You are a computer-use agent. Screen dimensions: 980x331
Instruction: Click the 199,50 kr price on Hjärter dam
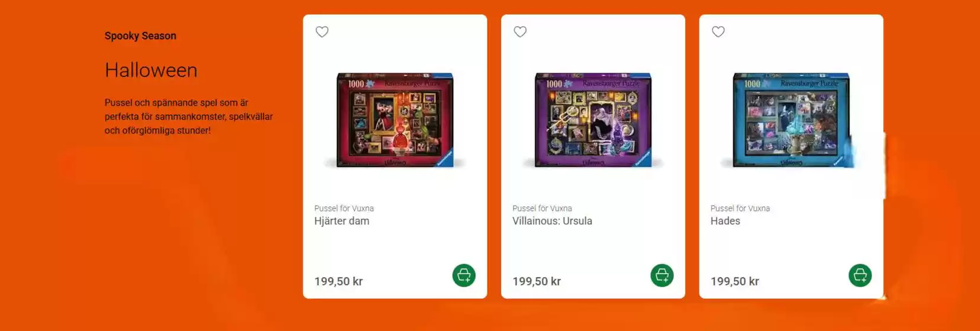tap(339, 281)
